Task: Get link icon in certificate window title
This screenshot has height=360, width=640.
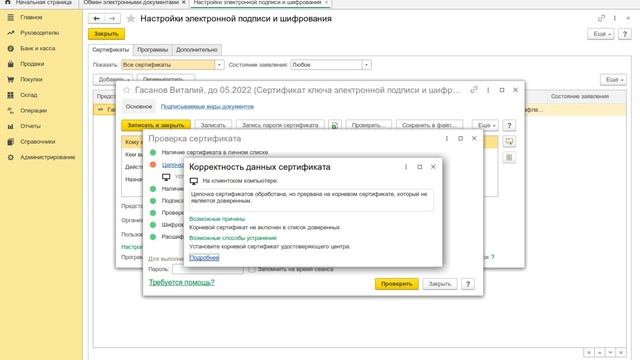Action: point(474,90)
